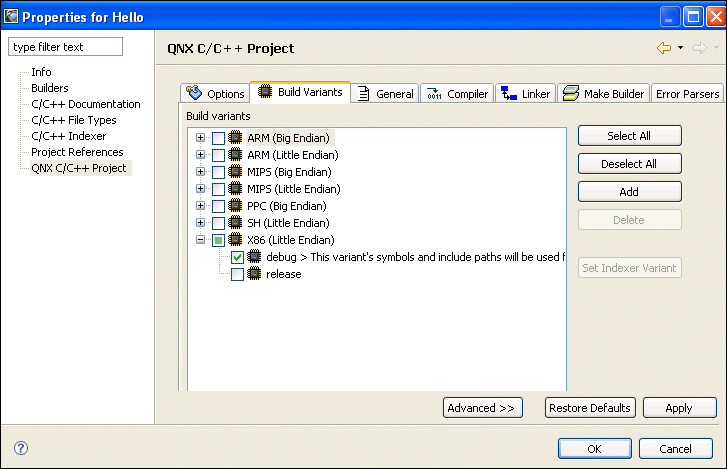
Task: Collapse the X86 (Little Endian) node
Action: click(201, 240)
